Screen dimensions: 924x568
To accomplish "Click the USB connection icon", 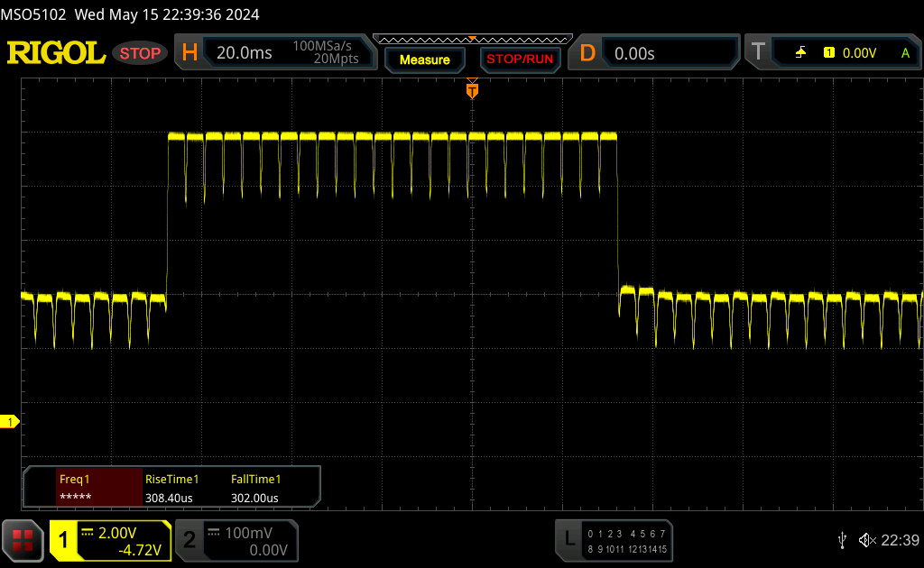I will click(x=842, y=540).
